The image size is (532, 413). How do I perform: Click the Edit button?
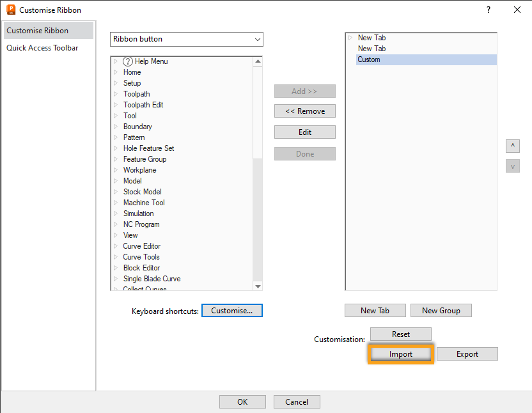[305, 132]
